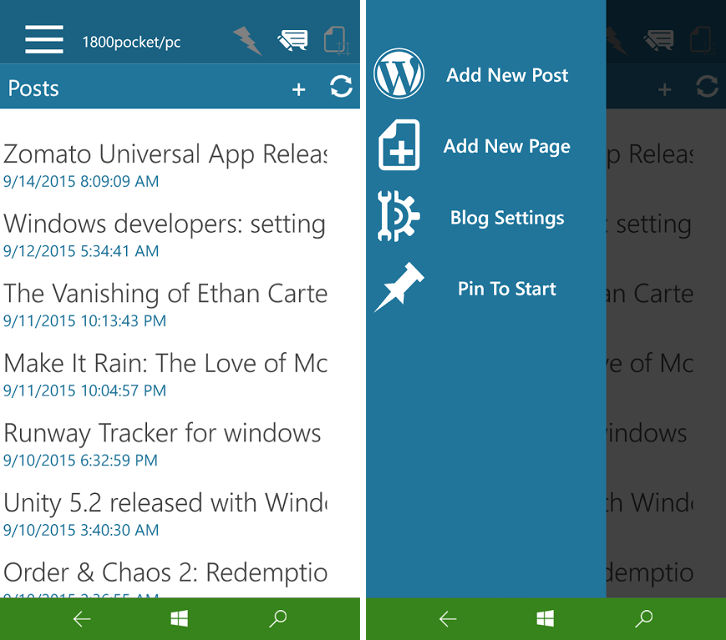Open the pages icon in left header
Image resolution: width=726 pixels, height=640 pixels.
click(x=336, y=41)
